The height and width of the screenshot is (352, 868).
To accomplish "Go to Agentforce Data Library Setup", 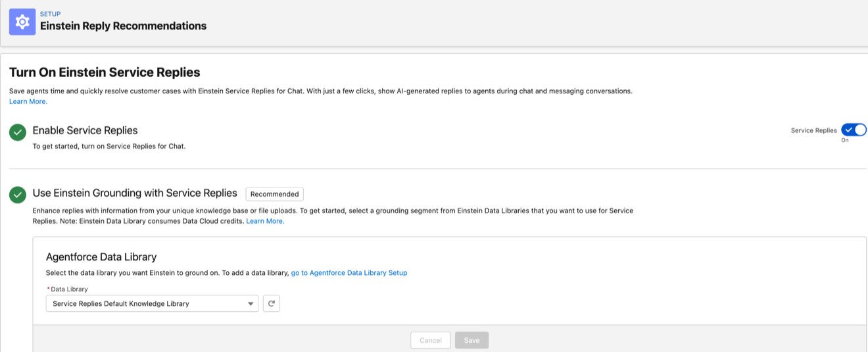I will point(349,272).
